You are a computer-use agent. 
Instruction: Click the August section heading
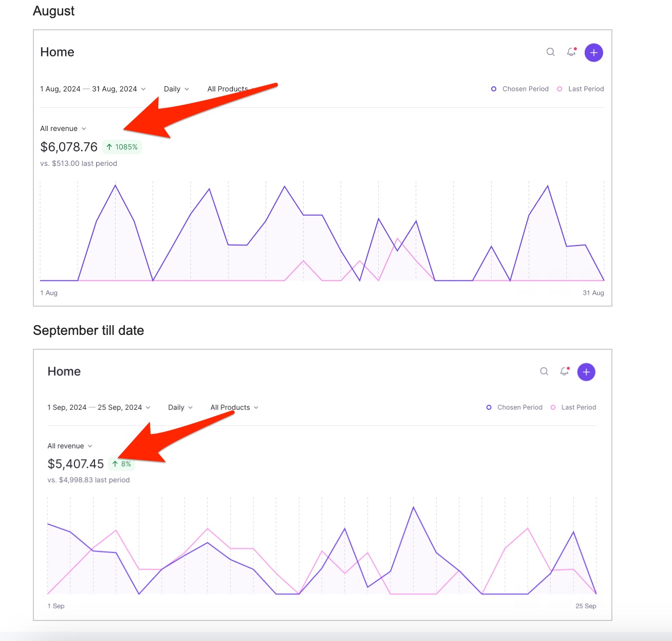53,11
